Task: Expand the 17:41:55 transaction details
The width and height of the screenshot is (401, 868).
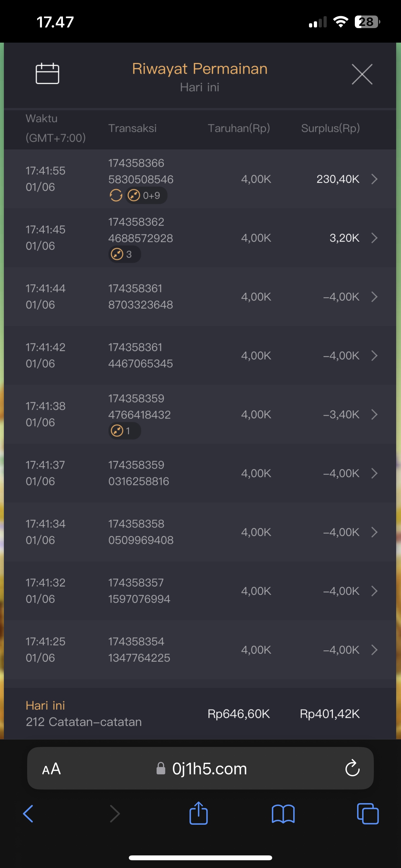Action: [x=374, y=179]
